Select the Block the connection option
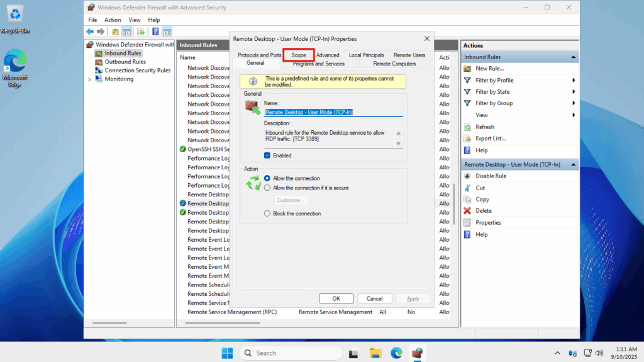 pos(267,213)
